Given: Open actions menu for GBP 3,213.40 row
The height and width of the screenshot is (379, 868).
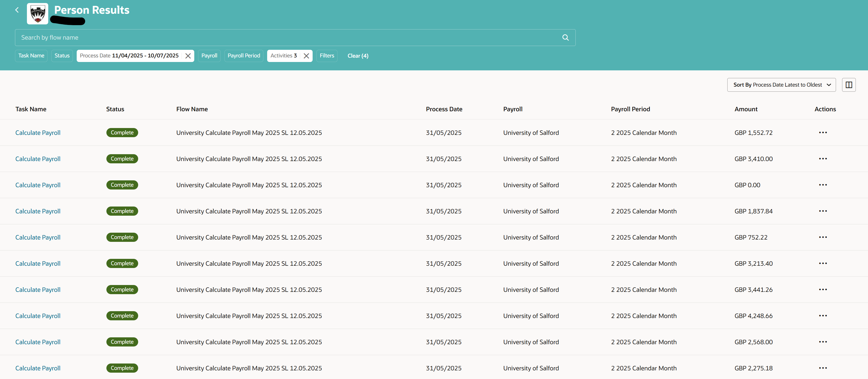Looking at the screenshot, I should (823, 263).
